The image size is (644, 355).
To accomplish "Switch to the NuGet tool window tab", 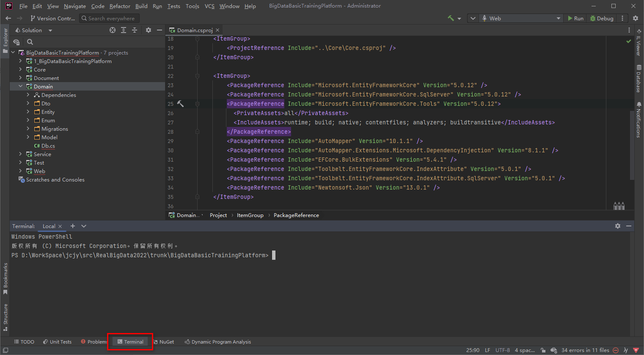I will [x=164, y=341].
